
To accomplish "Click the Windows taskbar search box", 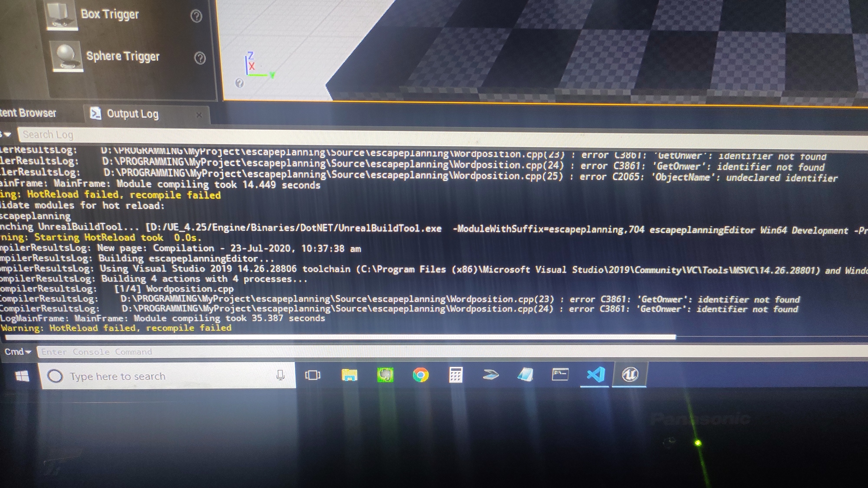I will point(168,376).
